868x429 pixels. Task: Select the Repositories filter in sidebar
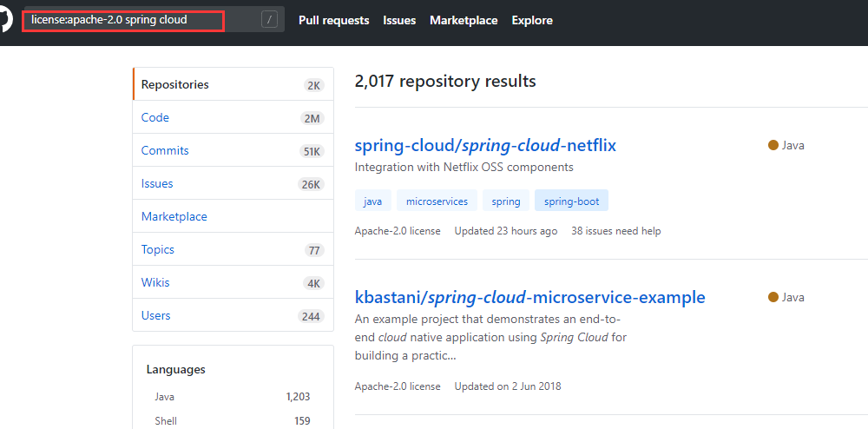[x=233, y=85]
